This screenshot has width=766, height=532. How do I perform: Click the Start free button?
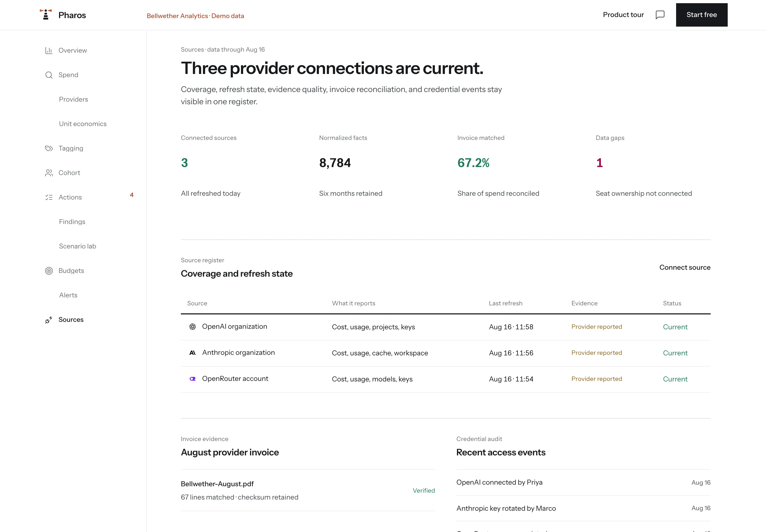coord(701,15)
